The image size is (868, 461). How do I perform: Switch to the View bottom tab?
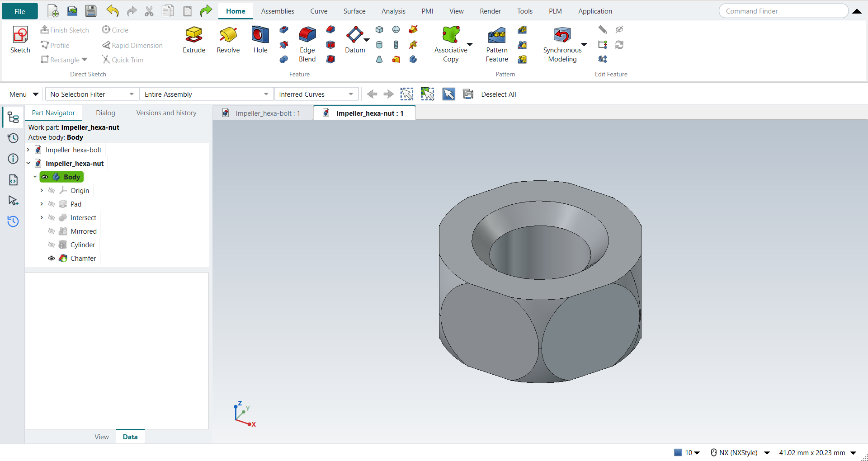click(102, 437)
